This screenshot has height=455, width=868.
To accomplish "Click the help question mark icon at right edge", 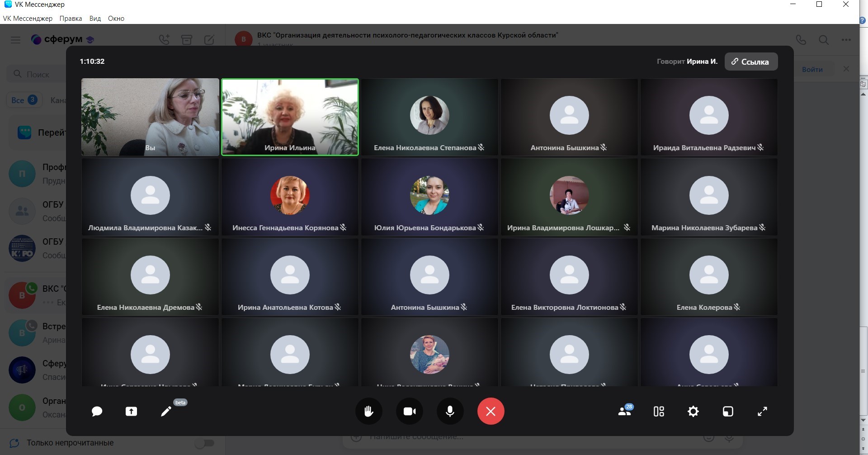I will point(863,20).
